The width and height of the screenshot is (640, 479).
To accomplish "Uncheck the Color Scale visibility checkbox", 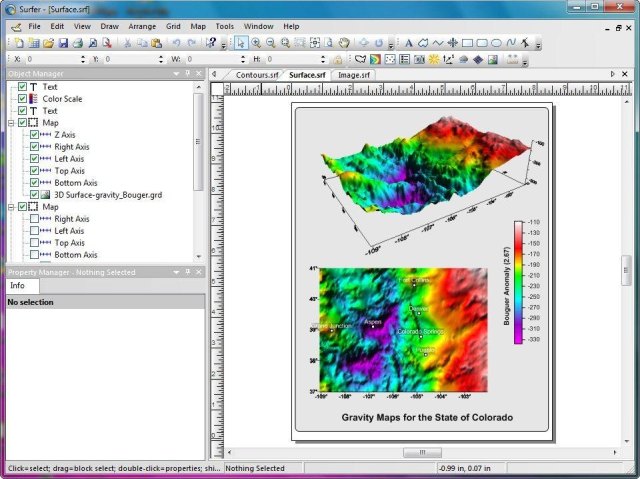I will [22, 99].
